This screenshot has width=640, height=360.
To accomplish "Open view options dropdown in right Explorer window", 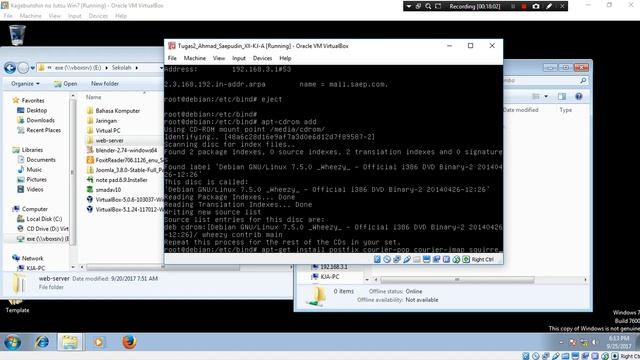I will coord(546,96).
